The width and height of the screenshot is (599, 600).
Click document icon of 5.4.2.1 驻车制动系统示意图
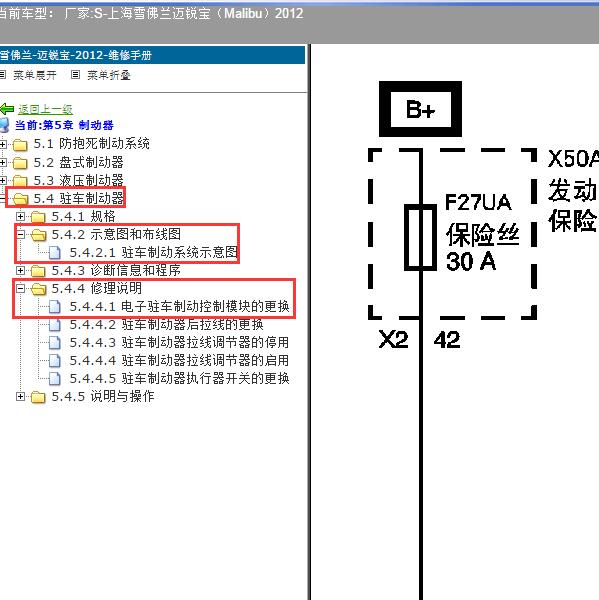click(x=55, y=253)
